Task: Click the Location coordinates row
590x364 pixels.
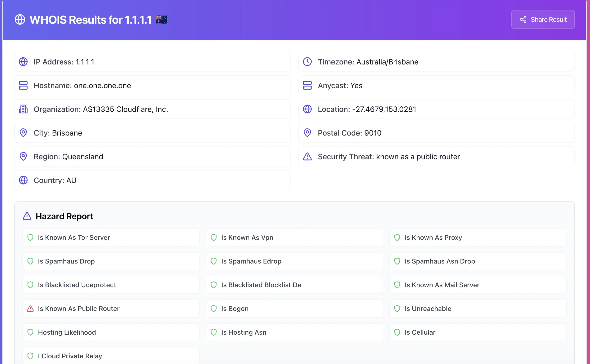Action: point(436,109)
